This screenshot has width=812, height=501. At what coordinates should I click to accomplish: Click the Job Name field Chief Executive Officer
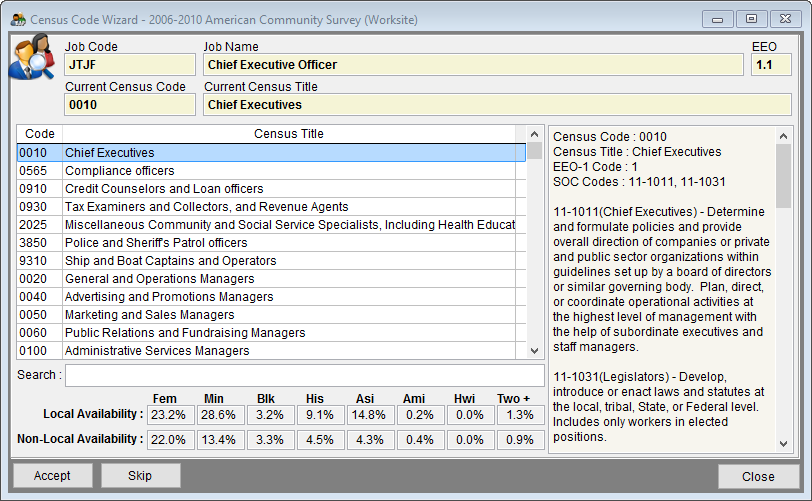pos(473,65)
